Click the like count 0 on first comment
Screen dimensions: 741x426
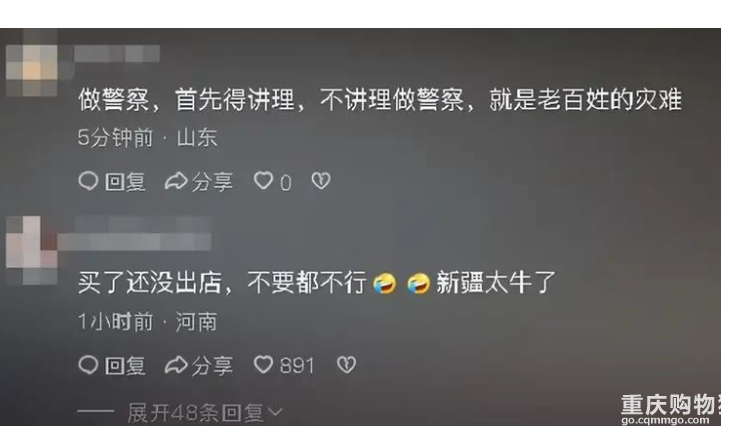285,183
